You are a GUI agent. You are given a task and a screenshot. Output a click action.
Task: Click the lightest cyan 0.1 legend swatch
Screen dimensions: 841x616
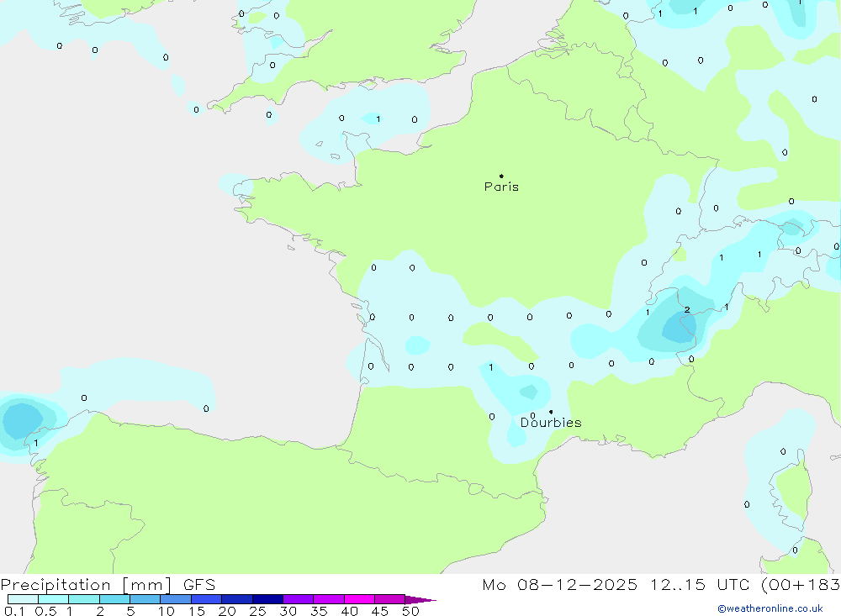pyautogui.click(x=23, y=599)
